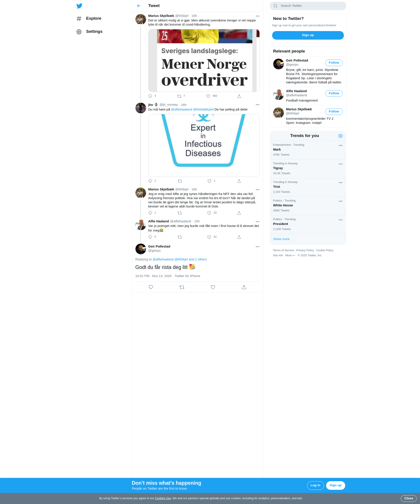Open more options on the Tigray trend

point(341,164)
